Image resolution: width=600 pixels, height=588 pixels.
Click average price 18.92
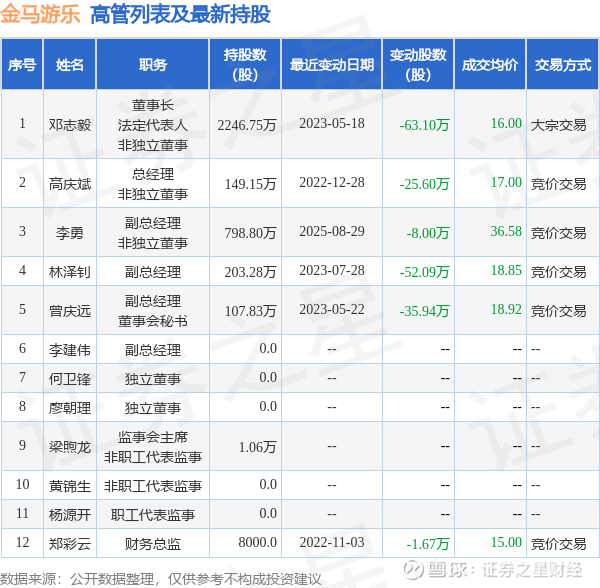506,309
